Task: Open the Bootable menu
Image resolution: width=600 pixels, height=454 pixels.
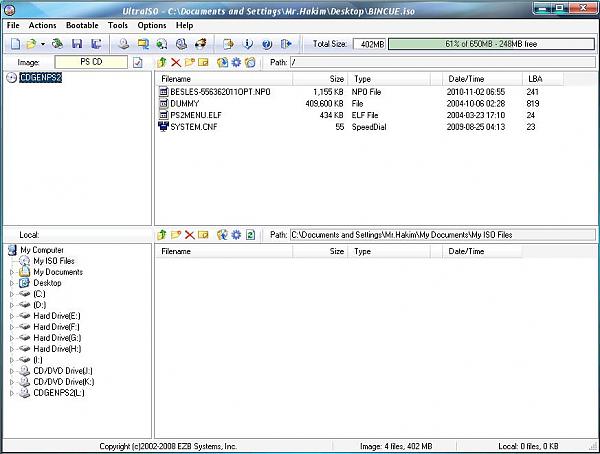Action: tap(82, 25)
